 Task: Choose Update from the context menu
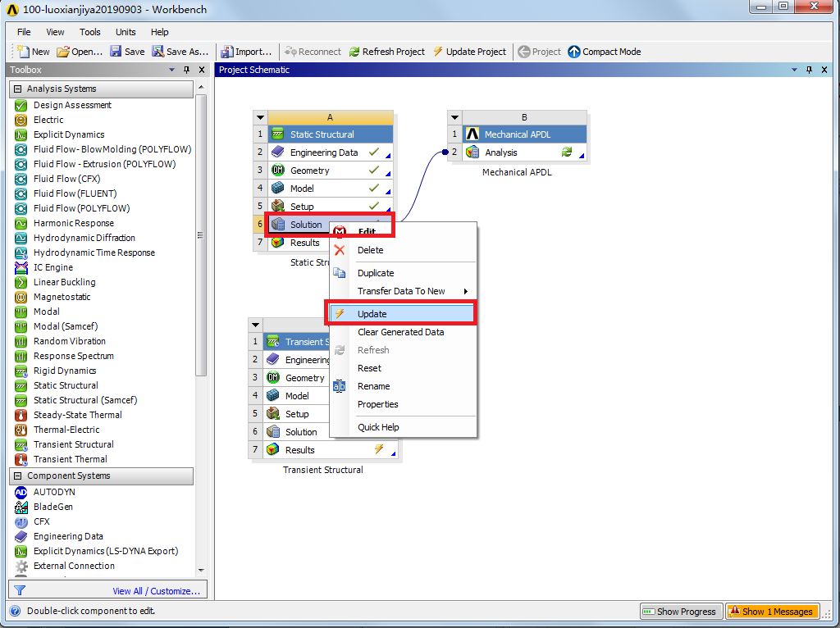[372, 314]
